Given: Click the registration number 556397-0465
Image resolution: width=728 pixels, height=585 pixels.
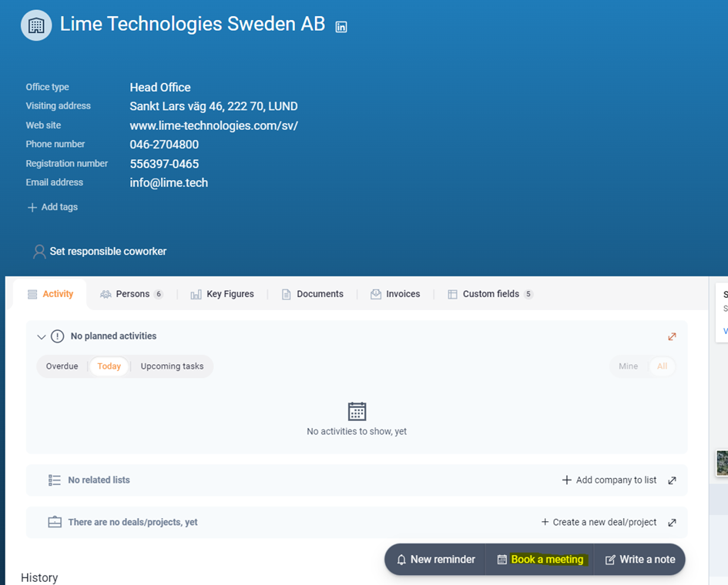Looking at the screenshot, I should (x=164, y=164).
